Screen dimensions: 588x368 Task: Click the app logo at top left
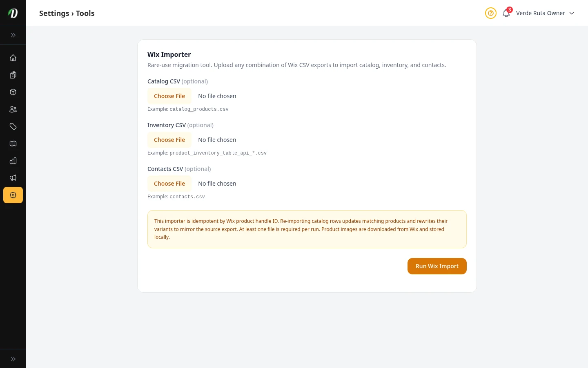[x=13, y=13]
